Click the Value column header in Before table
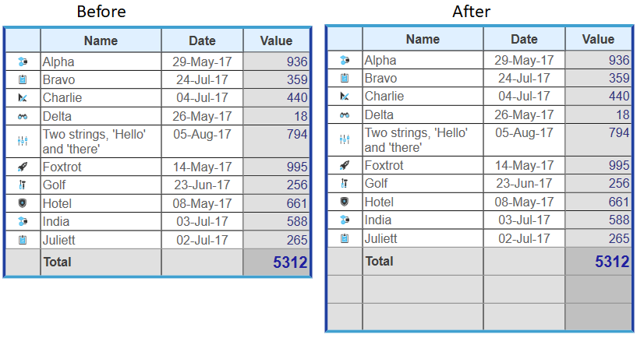 click(277, 40)
